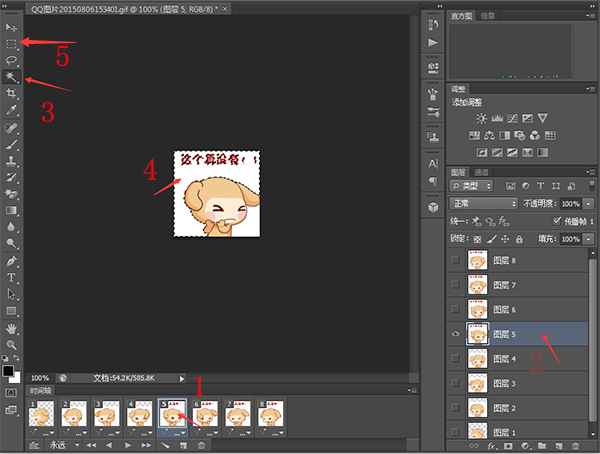
Task: Create a new group folder in layers
Action: tap(542, 446)
